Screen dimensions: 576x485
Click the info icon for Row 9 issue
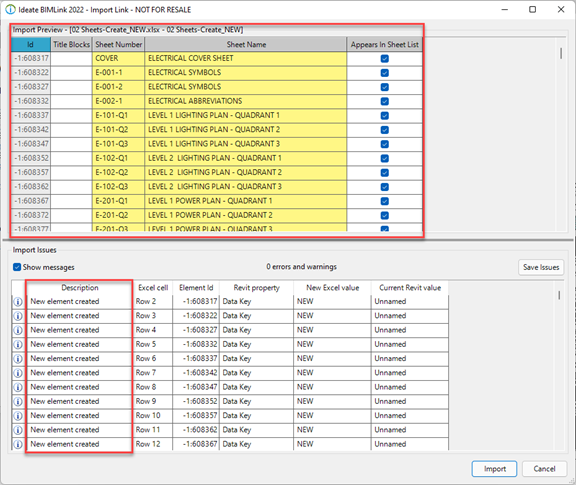pos(18,402)
